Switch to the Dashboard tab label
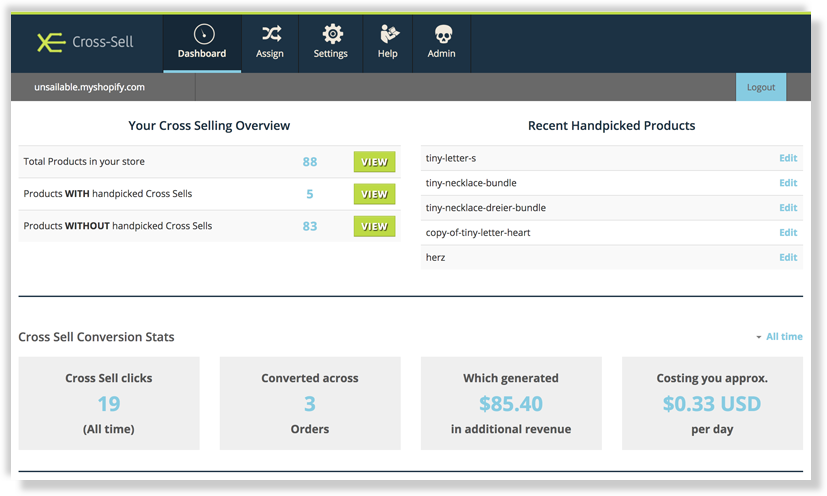The width and height of the screenshot is (827, 496). 202,54
